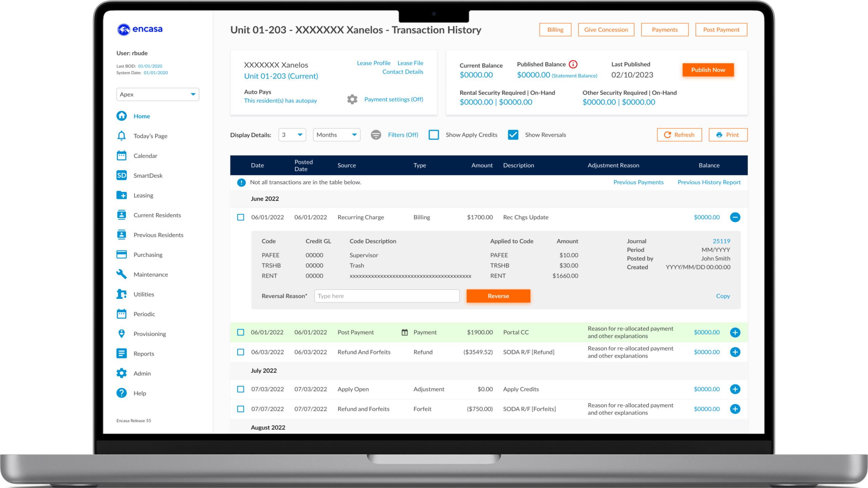Go to the Reports sidebar menu
Image resolution: width=868 pixels, height=488 pixels.
144,353
